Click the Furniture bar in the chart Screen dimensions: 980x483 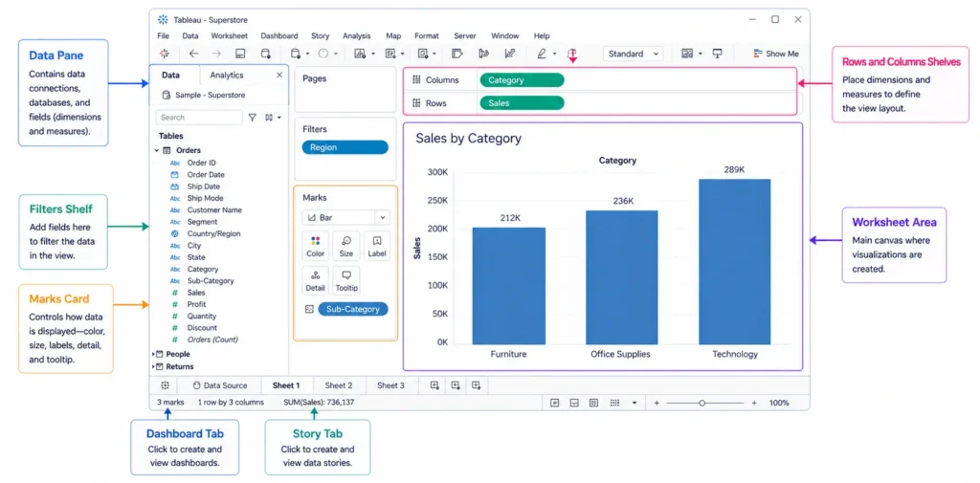tap(509, 286)
